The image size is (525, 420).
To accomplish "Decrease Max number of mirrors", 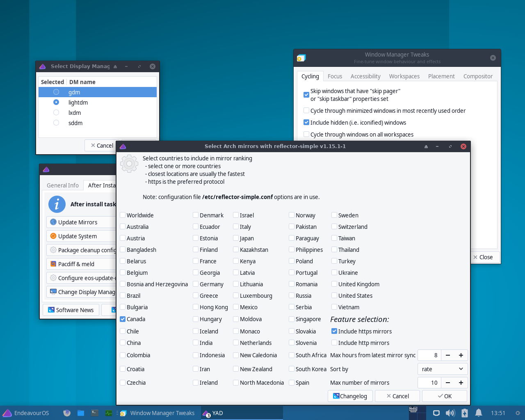I will [x=448, y=383].
